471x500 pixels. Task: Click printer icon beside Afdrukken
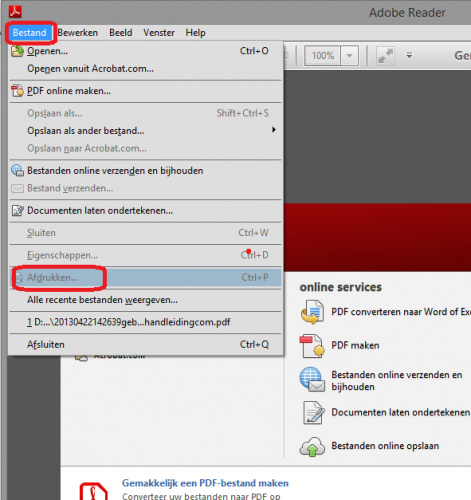[x=19, y=277]
